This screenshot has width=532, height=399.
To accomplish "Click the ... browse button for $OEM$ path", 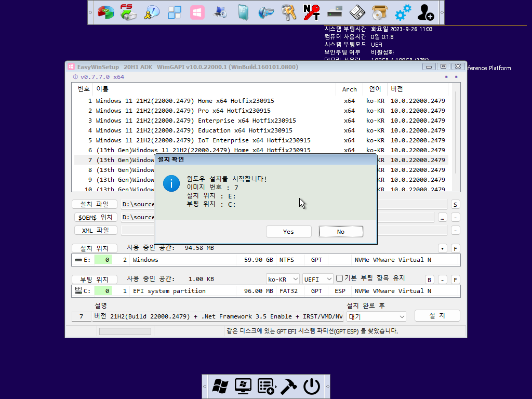I will (x=443, y=218).
